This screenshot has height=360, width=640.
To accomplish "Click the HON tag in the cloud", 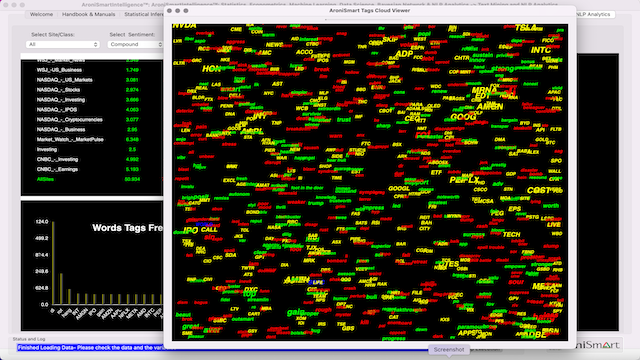I will pos(211,69).
